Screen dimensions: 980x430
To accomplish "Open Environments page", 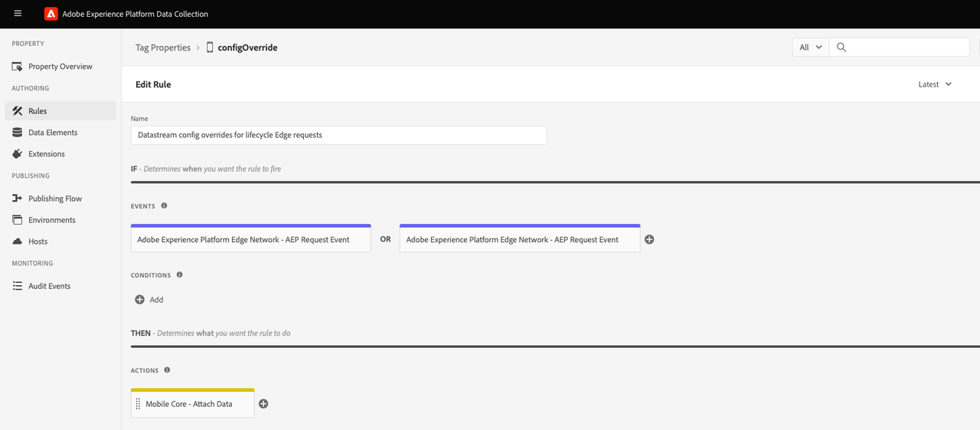I will (x=60, y=220).
